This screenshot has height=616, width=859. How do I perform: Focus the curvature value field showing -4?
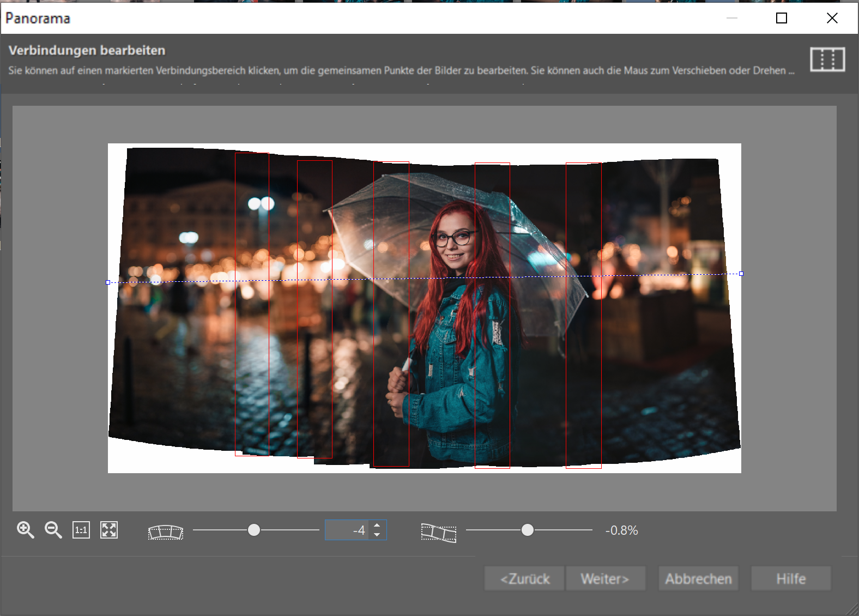[347, 530]
